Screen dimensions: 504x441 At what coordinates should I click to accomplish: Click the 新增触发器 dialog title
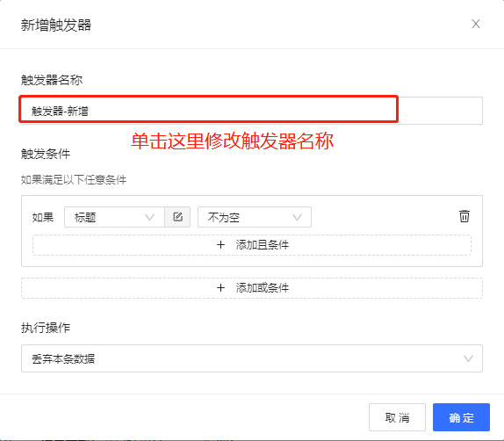[56, 25]
